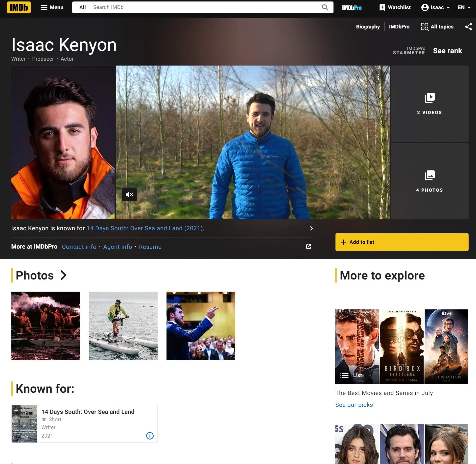Click the Add to list button

click(x=402, y=242)
